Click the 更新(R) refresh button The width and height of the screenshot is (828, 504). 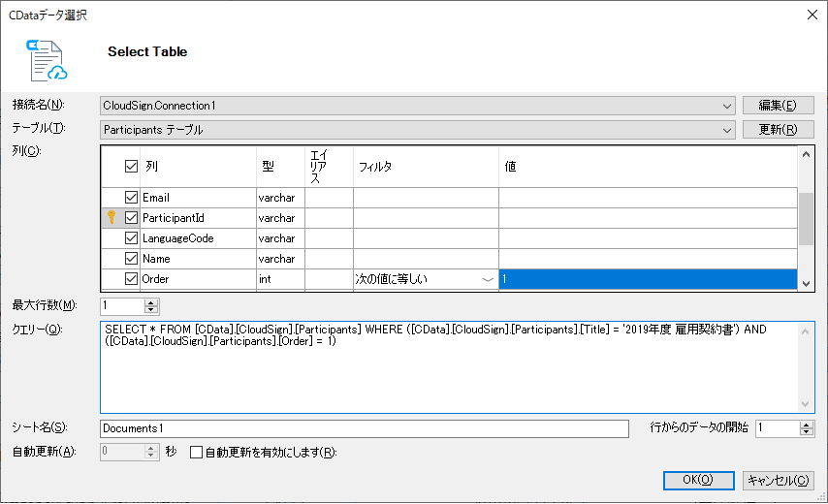pyautogui.click(x=778, y=130)
